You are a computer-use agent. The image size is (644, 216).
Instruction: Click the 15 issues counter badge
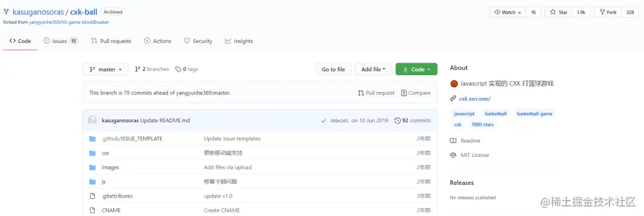pyautogui.click(x=73, y=41)
